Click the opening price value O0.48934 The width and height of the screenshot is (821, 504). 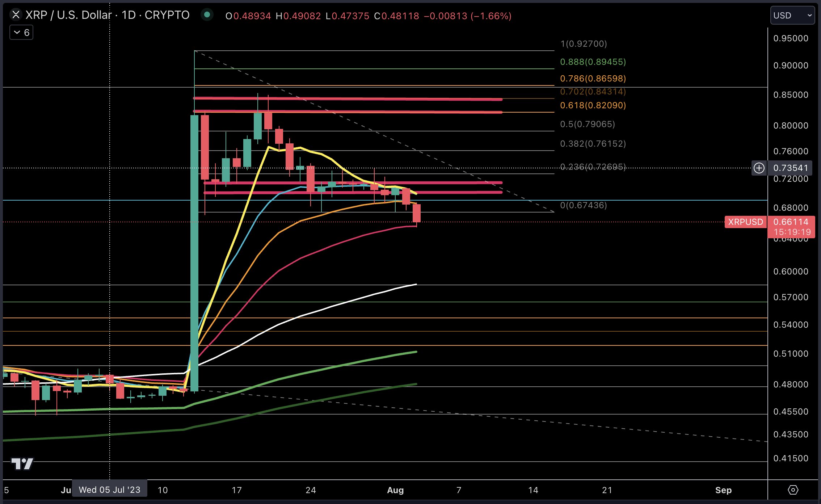pos(248,16)
